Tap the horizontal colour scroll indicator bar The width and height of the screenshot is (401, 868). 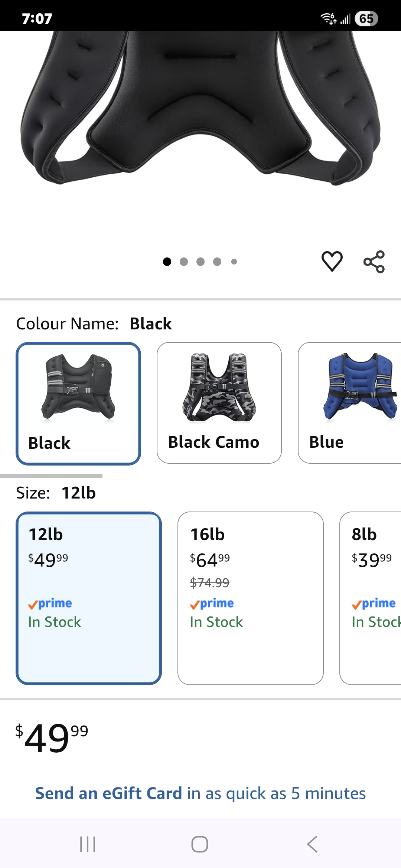click(x=51, y=476)
